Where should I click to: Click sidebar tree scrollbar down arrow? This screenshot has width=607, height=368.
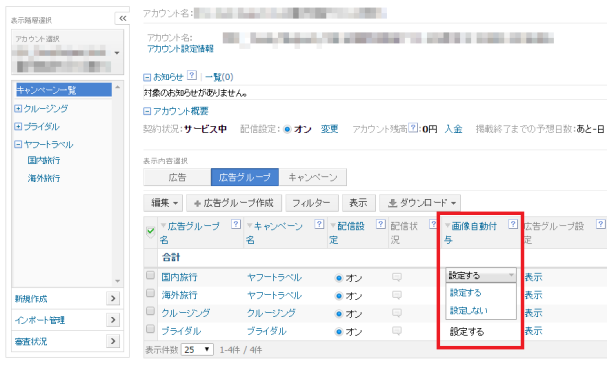coord(118,281)
